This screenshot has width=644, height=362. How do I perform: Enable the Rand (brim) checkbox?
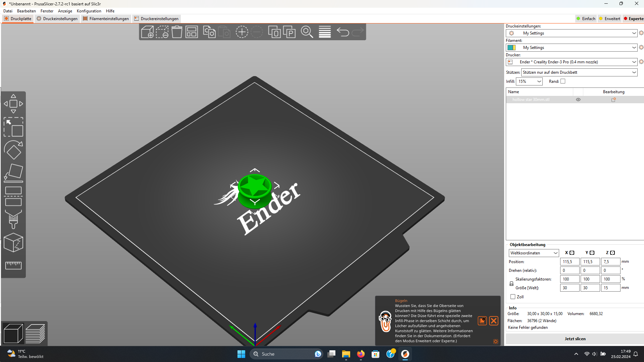(x=563, y=81)
